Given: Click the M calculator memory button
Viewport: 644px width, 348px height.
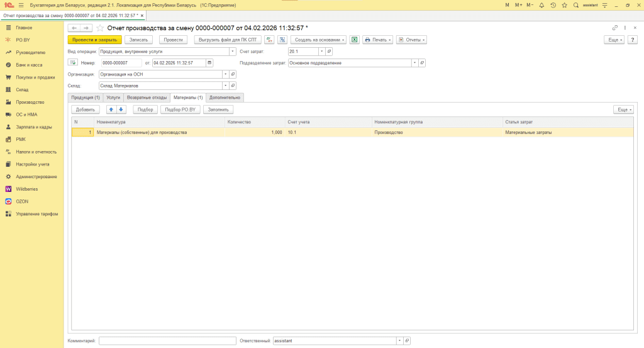Looking at the screenshot, I should [508, 5].
